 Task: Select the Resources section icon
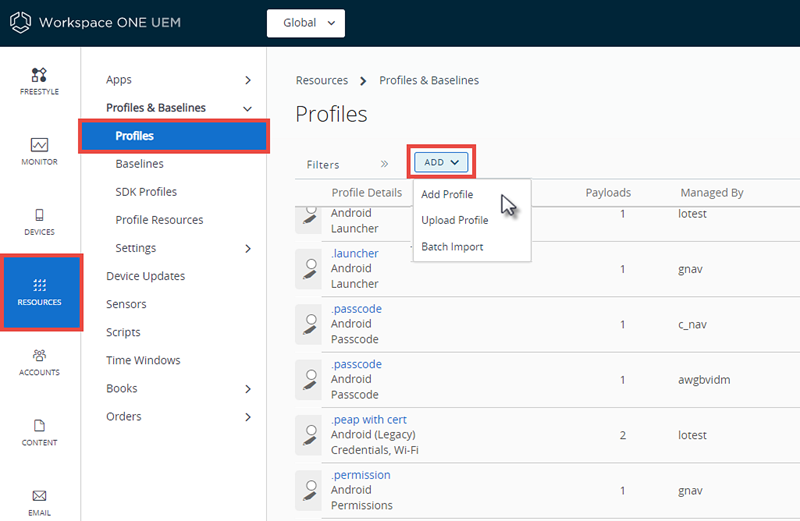(39, 285)
